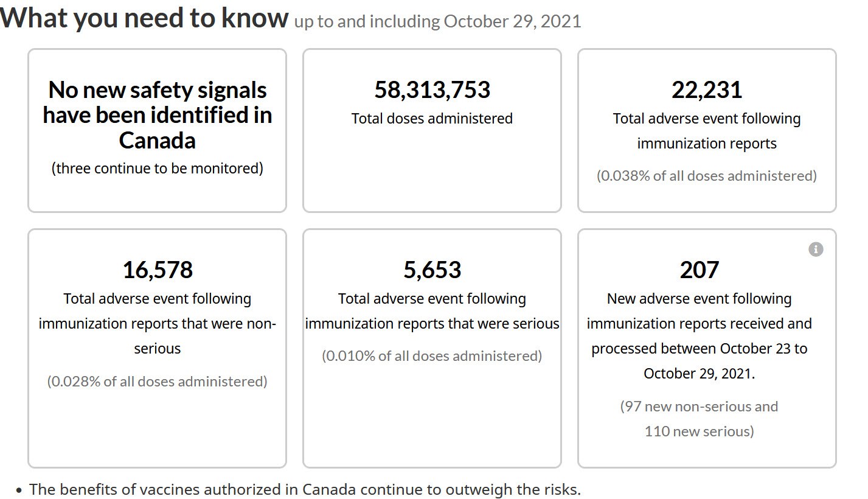The height and width of the screenshot is (499, 868).
Task: Select the 58,313,753 total doses figure
Action: (432, 90)
